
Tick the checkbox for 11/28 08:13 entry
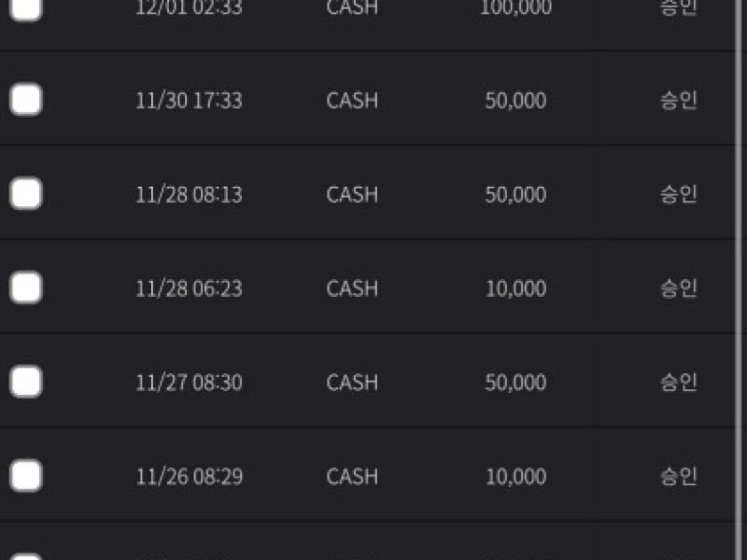(x=26, y=194)
